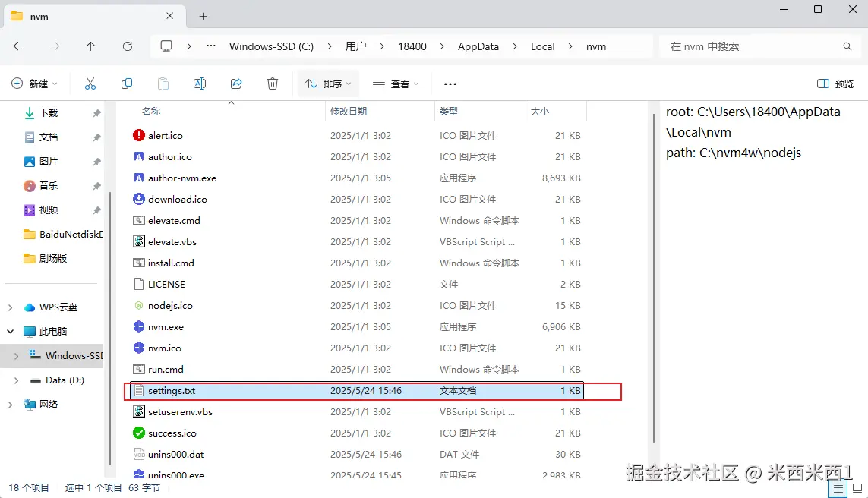Click the nodejs.ico file icon
Screen dimensions: 868x498
[x=139, y=305]
